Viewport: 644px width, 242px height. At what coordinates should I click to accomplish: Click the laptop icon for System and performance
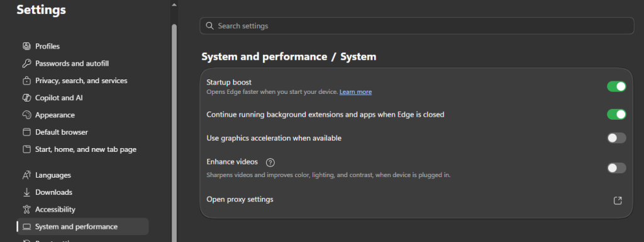(26, 227)
